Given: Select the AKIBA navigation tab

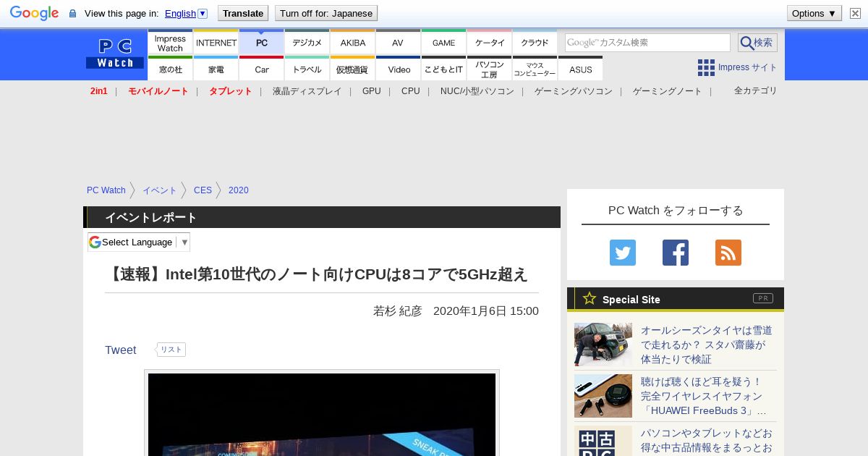Looking at the screenshot, I should 353,43.
